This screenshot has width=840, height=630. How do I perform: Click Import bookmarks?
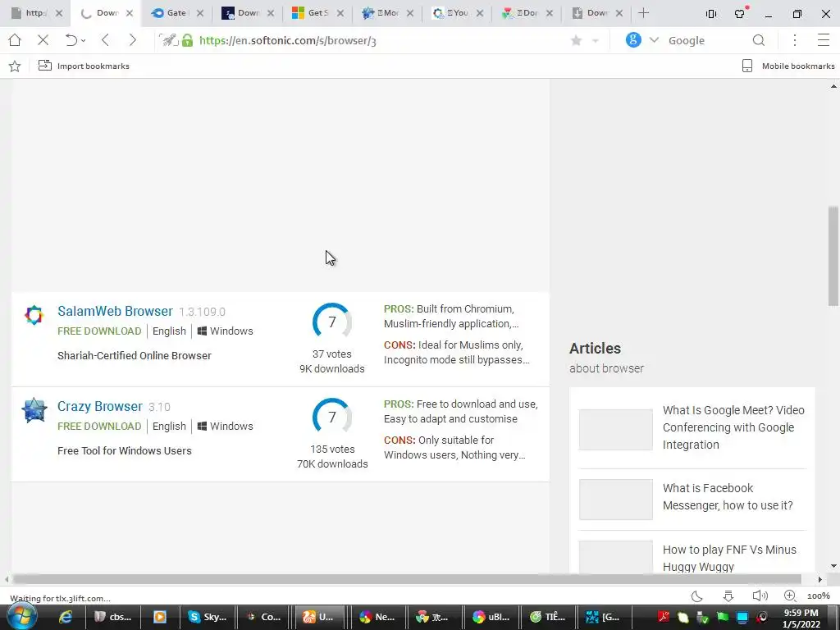point(84,66)
